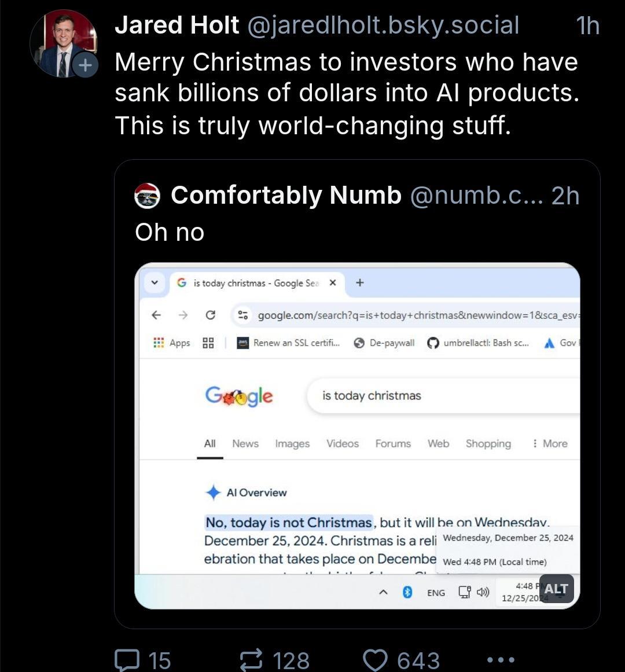Like the post with heart icon
The image size is (625, 672).
click(x=375, y=659)
